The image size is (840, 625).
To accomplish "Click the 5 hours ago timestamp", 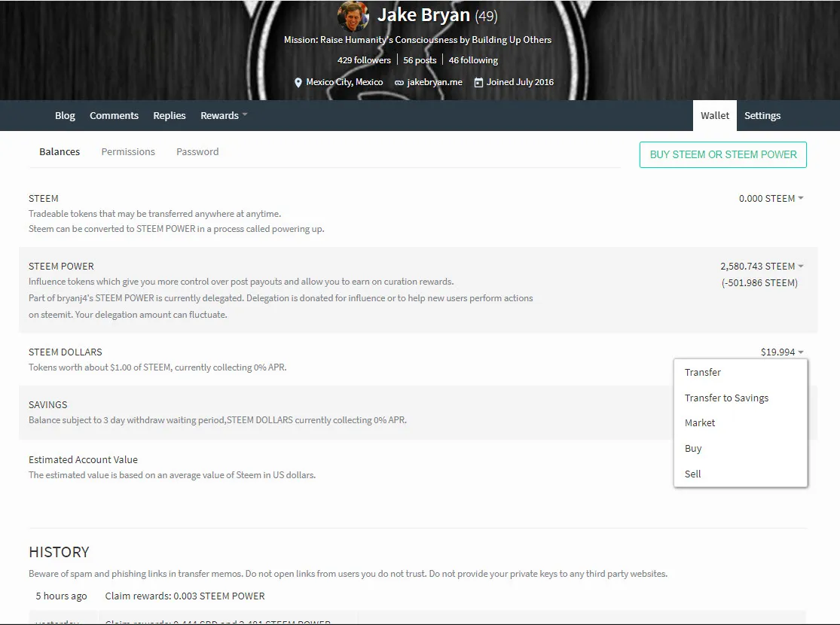I will pos(61,596).
